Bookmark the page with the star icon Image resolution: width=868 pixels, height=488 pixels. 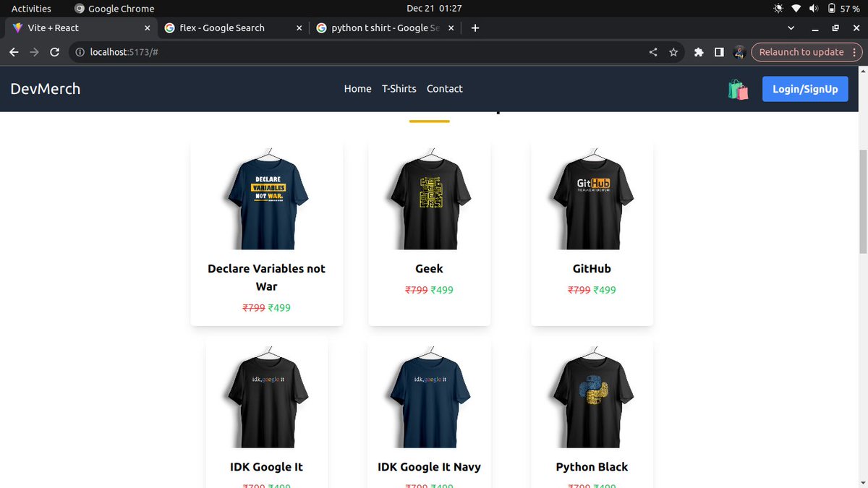point(673,52)
